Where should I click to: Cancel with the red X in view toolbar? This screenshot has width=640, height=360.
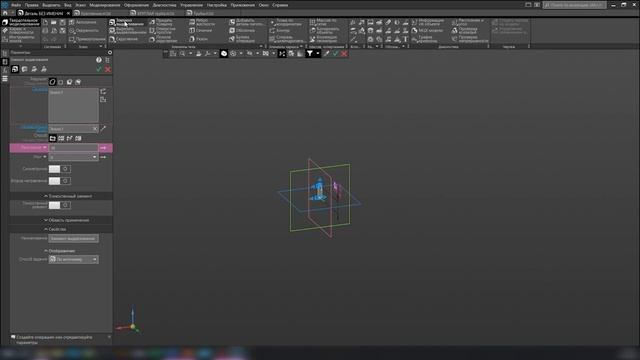pyautogui.click(x=344, y=53)
